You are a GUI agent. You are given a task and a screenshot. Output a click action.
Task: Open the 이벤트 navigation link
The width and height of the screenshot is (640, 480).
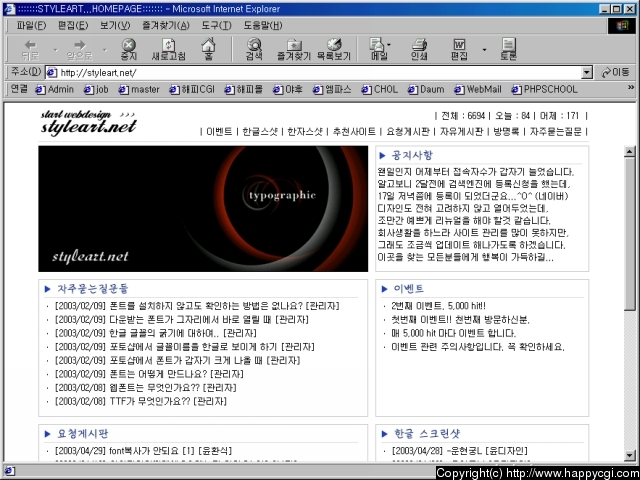click(x=219, y=131)
